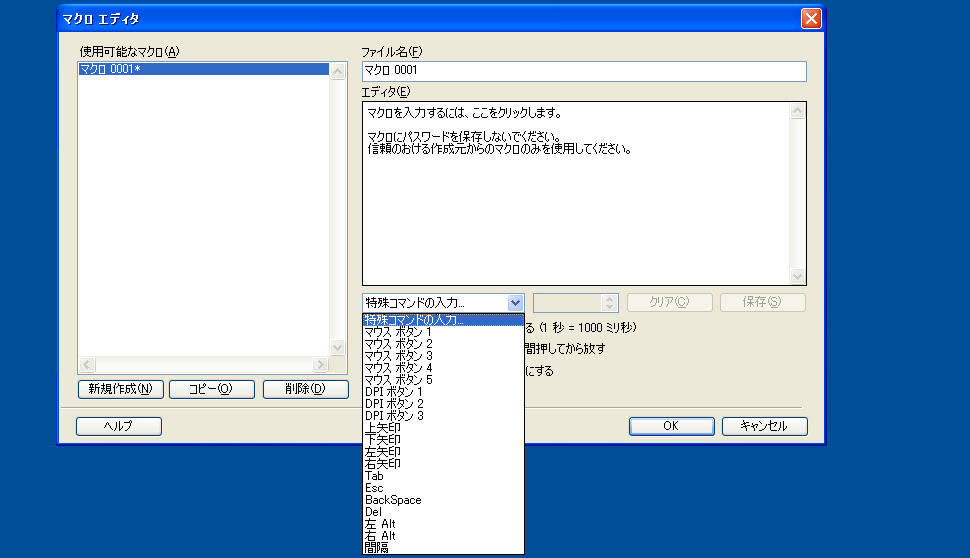Click the 新規作成 button
The width and height of the screenshot is (970, 558).
[x=120, y=389]
